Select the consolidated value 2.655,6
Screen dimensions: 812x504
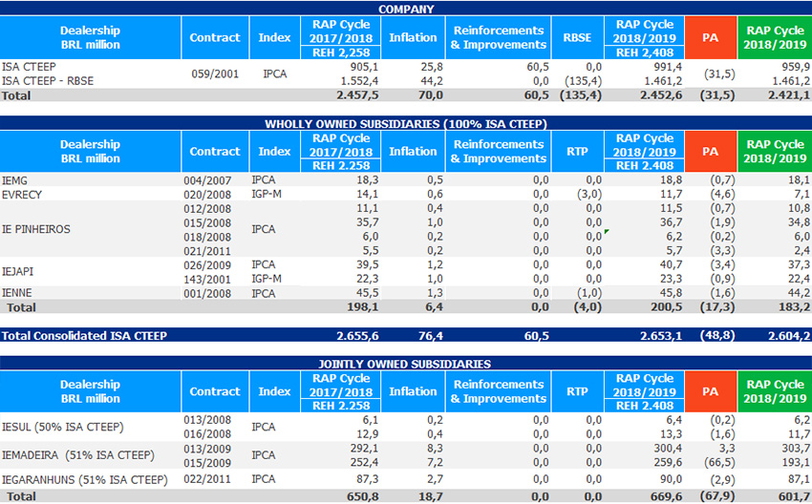(x=357, y=336)
